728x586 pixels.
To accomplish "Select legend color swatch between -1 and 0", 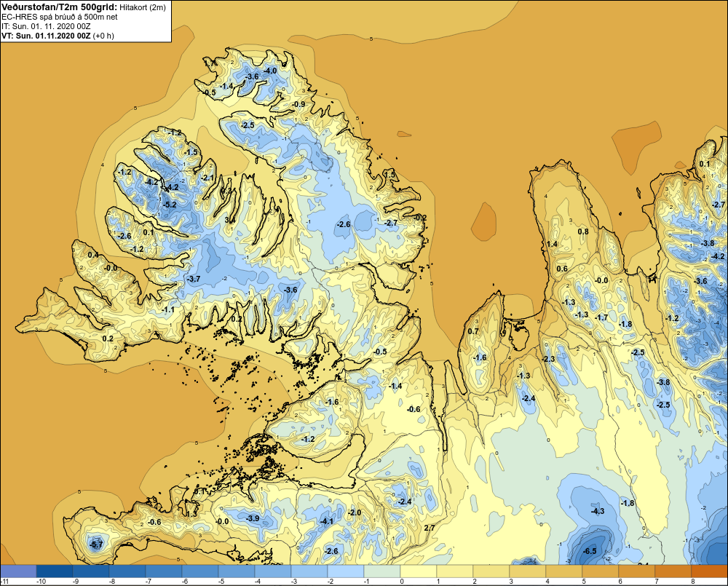I will (x=382, y=571).
